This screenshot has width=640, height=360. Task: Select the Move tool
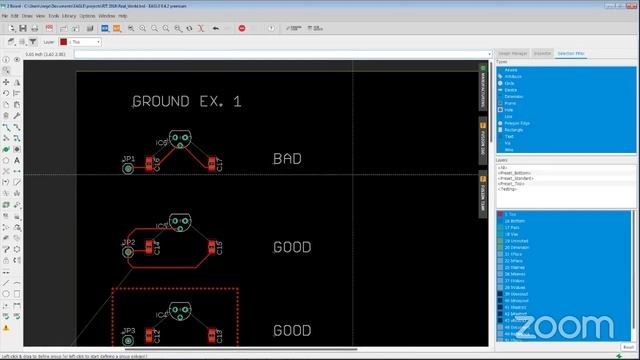6,82
